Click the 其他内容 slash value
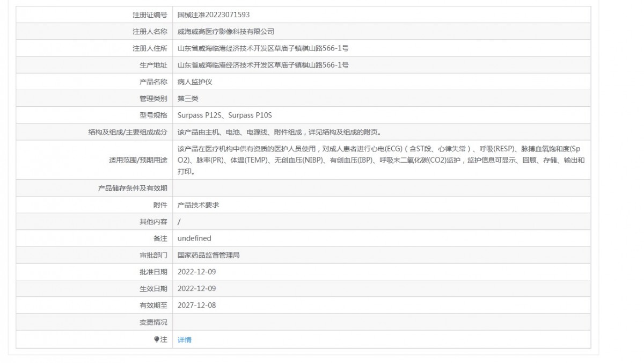The image size is (644, 363). tap(179, 221)
